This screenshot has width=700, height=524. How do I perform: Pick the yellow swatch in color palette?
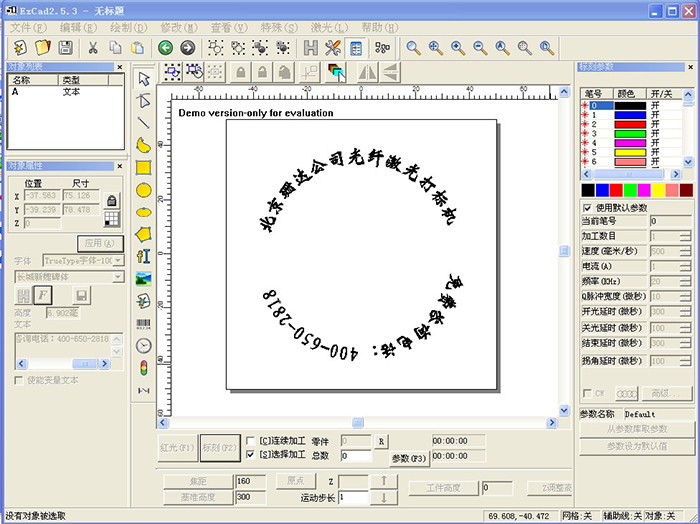pos(658,190)
